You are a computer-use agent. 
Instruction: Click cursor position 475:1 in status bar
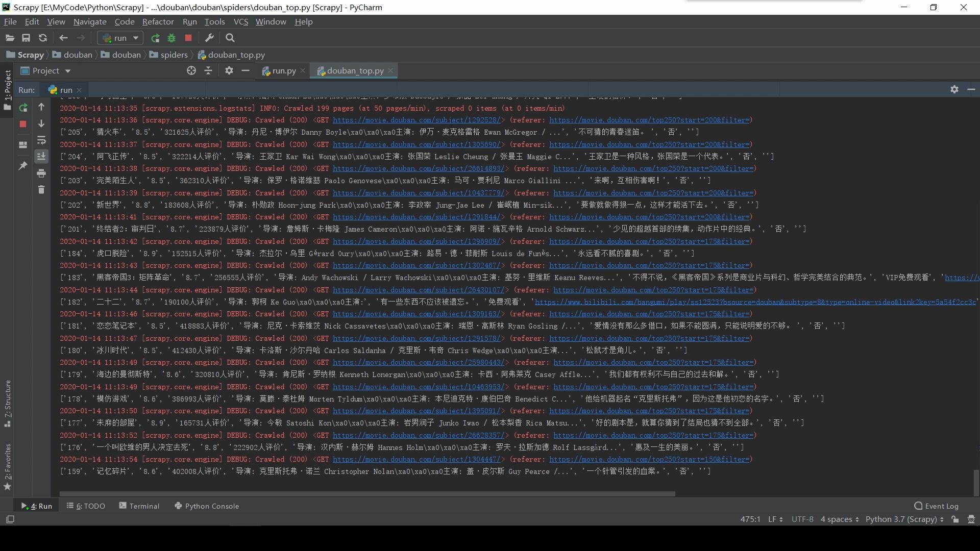(750, 519)
